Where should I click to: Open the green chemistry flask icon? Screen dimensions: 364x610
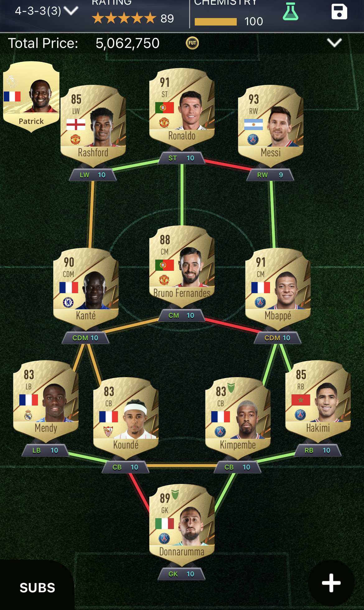[290, 12]
